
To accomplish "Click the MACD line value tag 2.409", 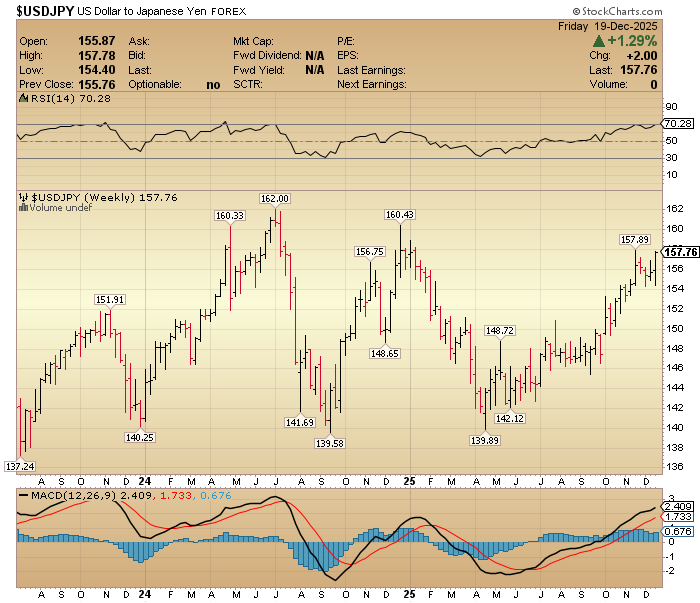I will pyautogui.click(x=678, y=507).
